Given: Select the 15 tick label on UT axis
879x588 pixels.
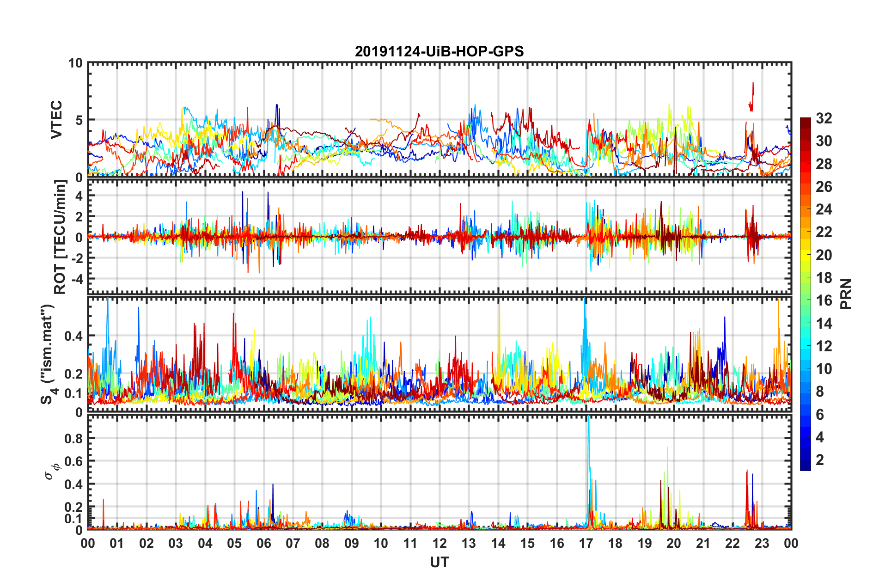Looking at the screenshot, I should 527,543.
